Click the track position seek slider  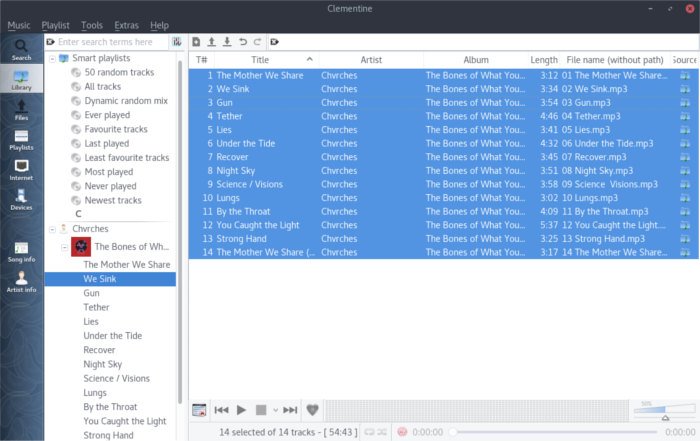[554, 432]
